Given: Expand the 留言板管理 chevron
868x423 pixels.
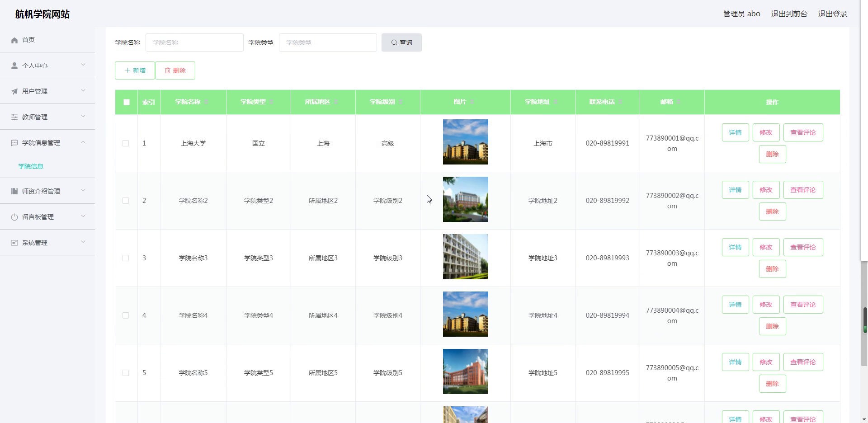Looking at the screenshot, I should (83, 216).
